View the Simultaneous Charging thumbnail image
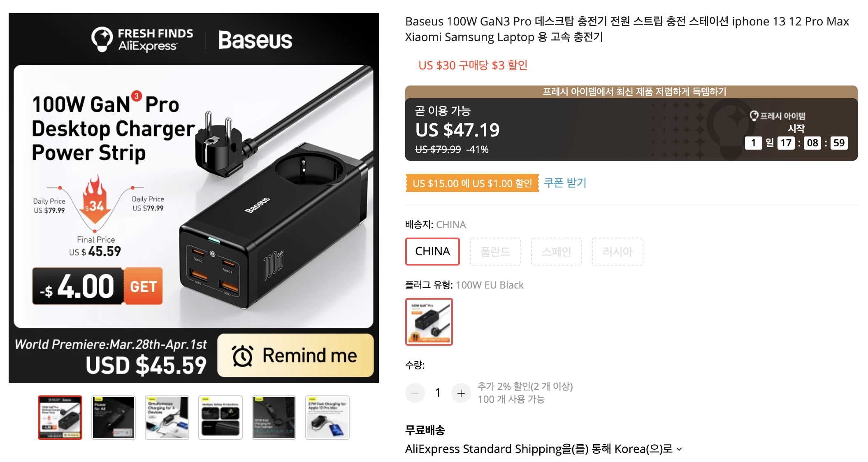 click(x=167, y=418)
